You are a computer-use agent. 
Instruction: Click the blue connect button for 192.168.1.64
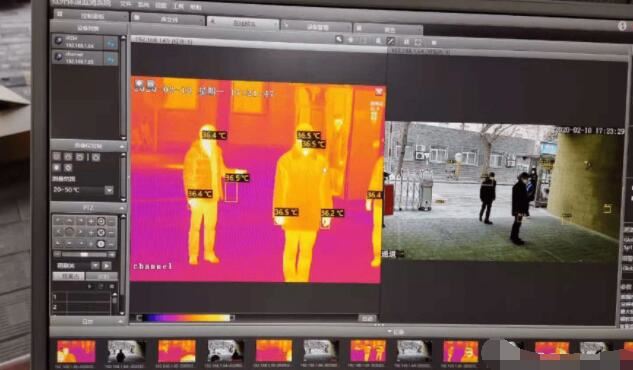tap(111, 43)
